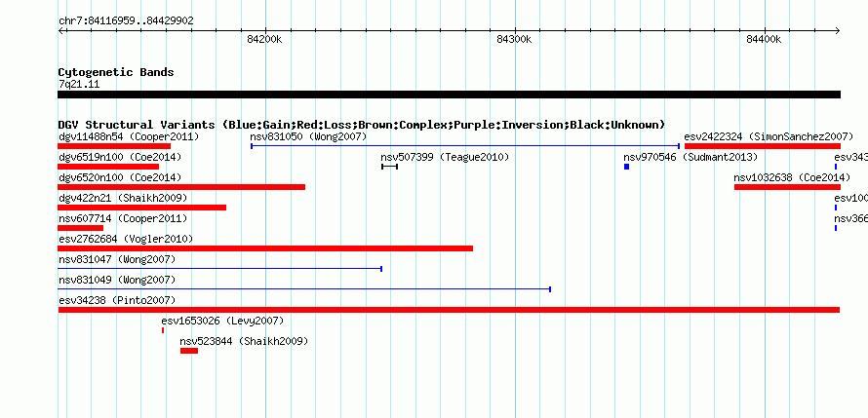
Task: Click the 84200k ruler tick label
Action: [x=264, y=39]
